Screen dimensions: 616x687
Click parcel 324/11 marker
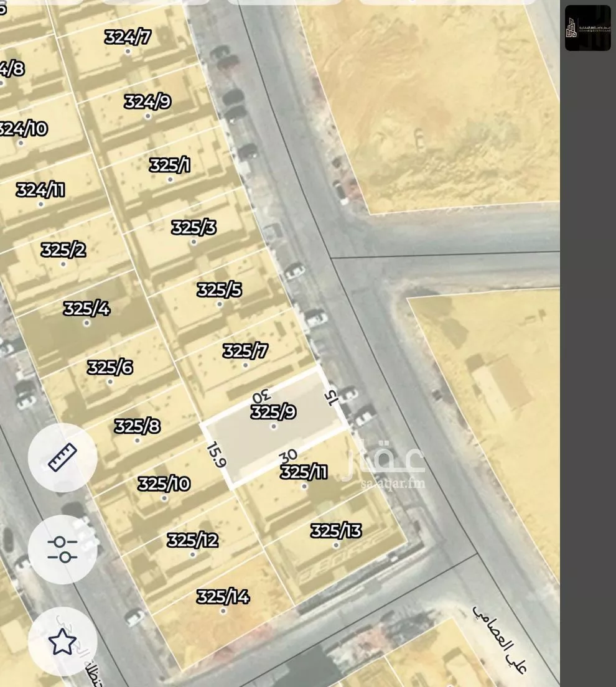[40, 204]
